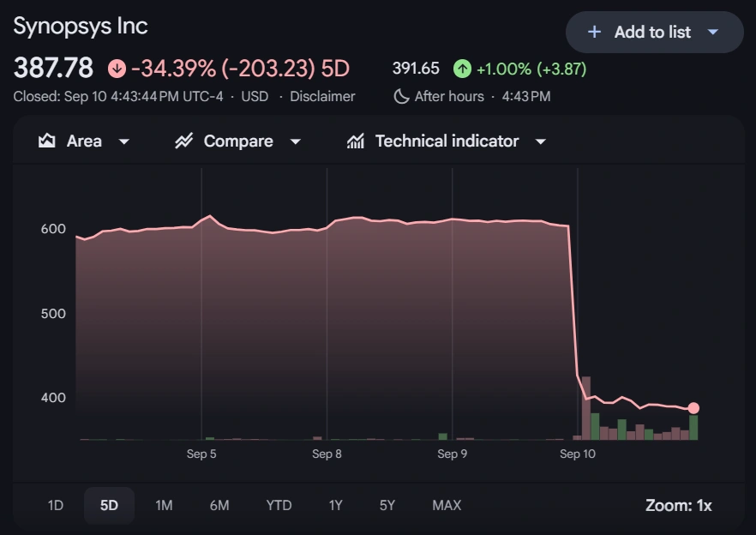This screenshot has width=756, height=535.
Task: Click the moon After hours icon
Action: coord(401,97)
